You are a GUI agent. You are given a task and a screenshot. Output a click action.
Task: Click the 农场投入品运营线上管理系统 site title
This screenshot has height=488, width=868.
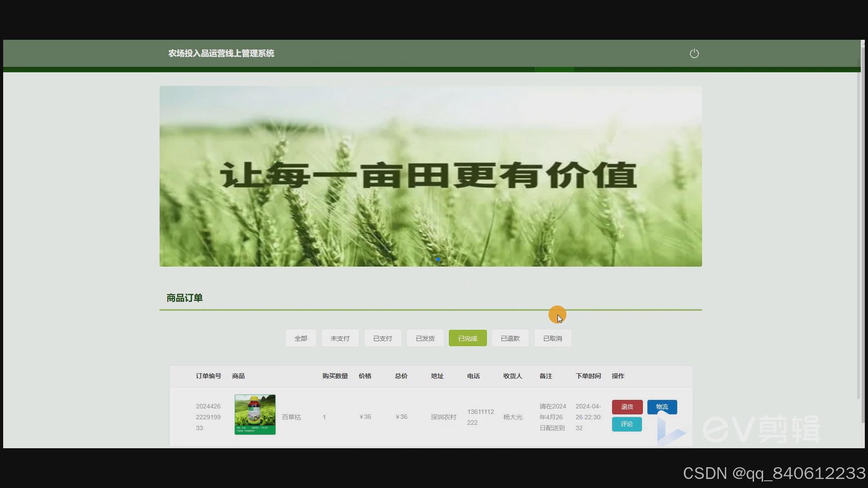tap(221, 53)
